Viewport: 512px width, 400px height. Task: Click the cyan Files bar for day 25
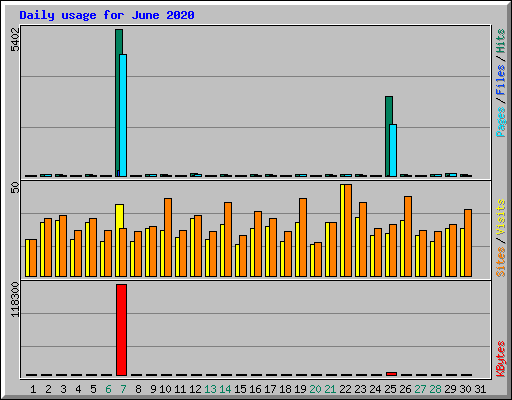pos(393,150)
